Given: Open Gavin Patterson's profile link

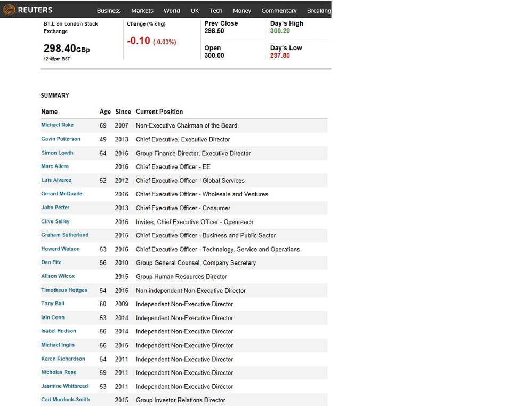Looking at the screenshot, I should point(61,139).
